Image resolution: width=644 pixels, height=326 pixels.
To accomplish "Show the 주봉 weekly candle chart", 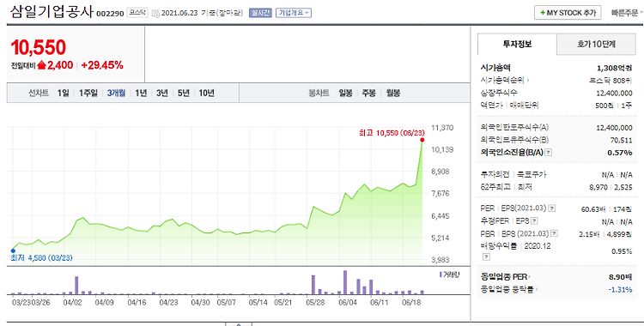I will tap(369, 94).
